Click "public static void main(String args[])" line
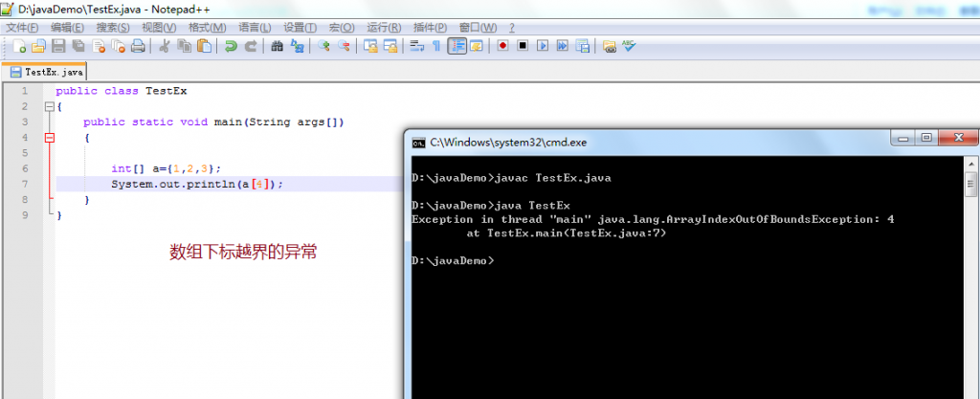 [213, 122]
